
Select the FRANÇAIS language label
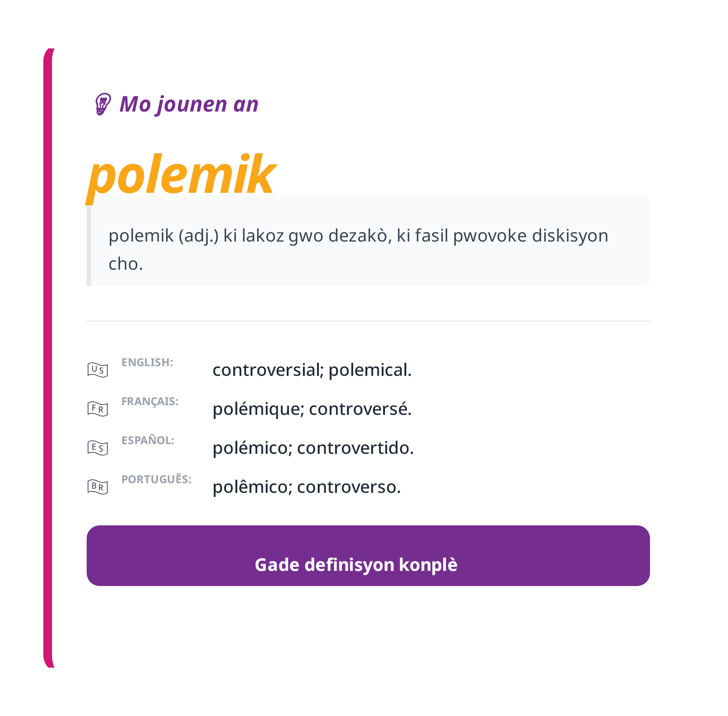coord(150,401)
